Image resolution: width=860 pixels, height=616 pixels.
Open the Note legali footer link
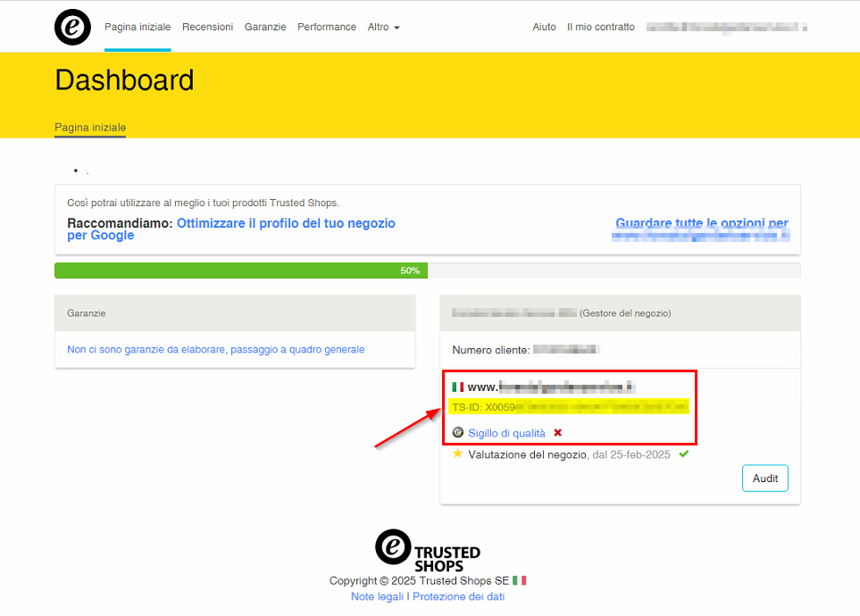click(x=378, y=596)
